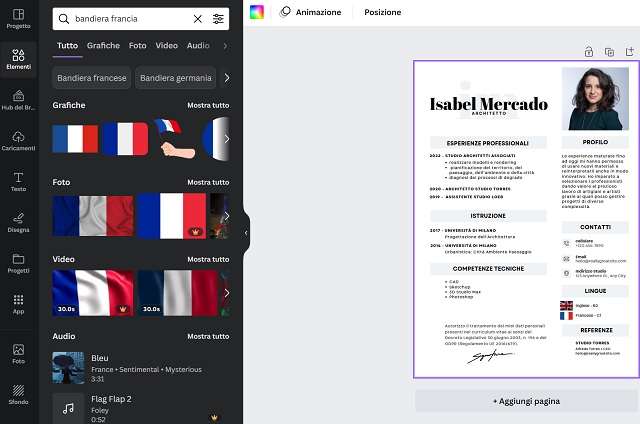Click inside the bandiera francia search field
The image size is (640, 424).
tap(131, 19)
